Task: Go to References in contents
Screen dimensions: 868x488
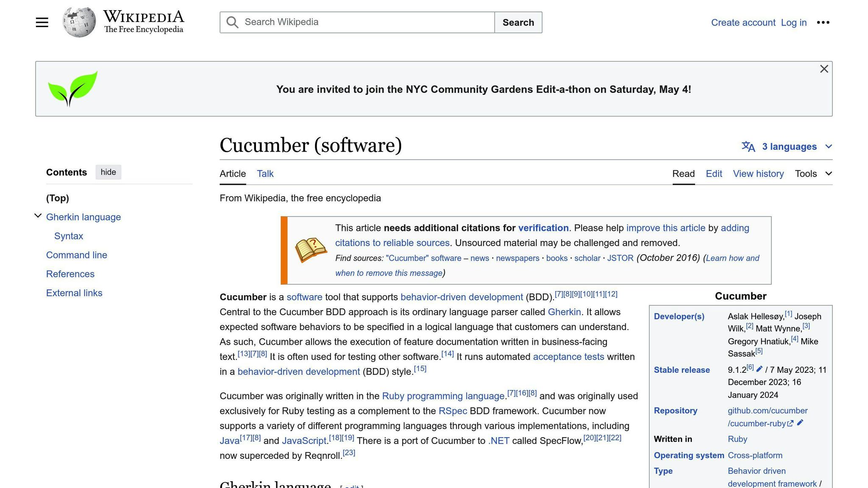Action: (x=70, y=274)
